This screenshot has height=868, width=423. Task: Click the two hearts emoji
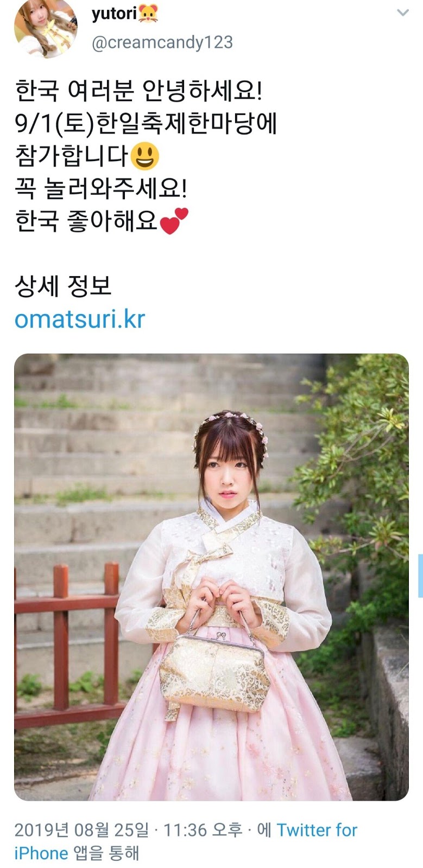174,221
